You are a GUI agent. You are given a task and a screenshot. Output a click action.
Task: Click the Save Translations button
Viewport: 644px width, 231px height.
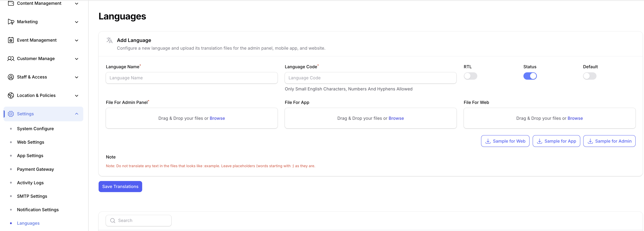tap(120, 186)
